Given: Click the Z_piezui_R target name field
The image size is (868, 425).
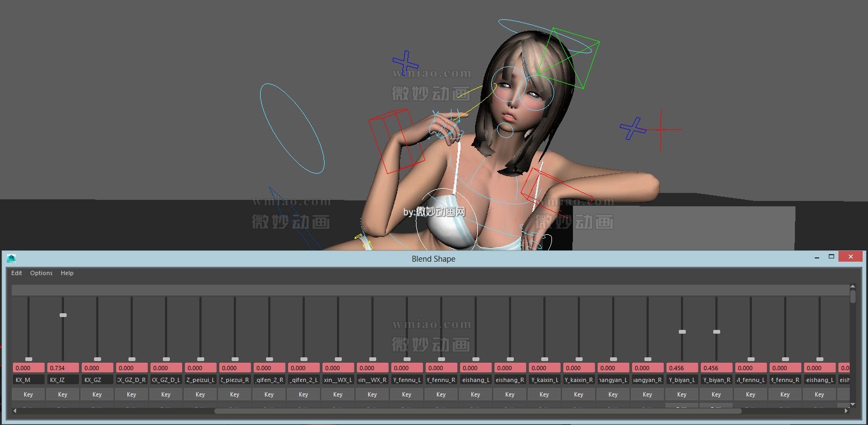Looking at the screenshot, I should pos(235,380).
